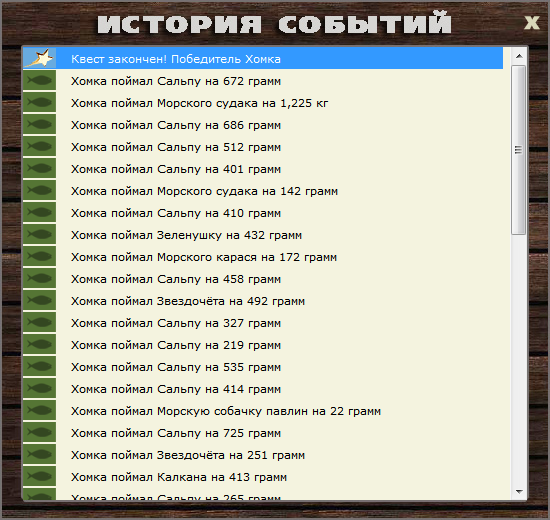Select 'Квест закончен! Победитель Хомка' row
The width and height of the screenshot is (550, 520).
pos(263,58)
